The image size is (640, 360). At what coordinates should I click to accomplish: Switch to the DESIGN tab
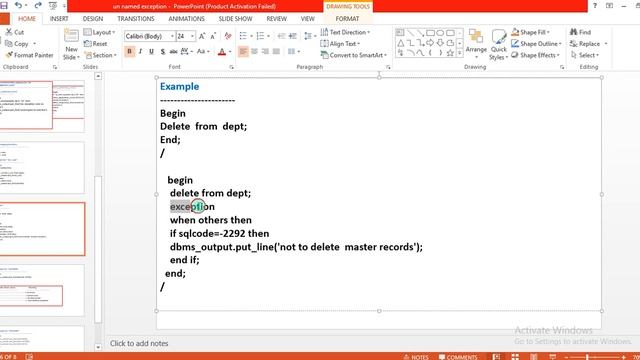point(93,19)
